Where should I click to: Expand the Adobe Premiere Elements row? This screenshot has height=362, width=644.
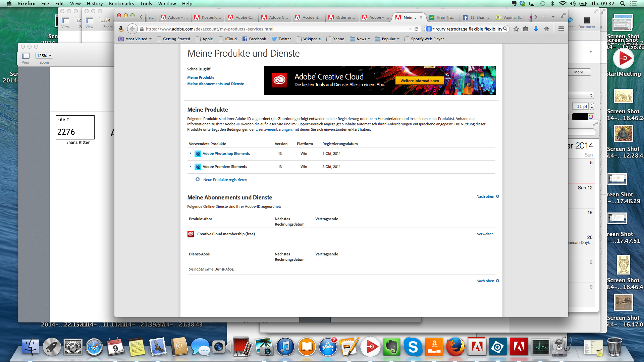pyautogui.click(x=191, y=167)
